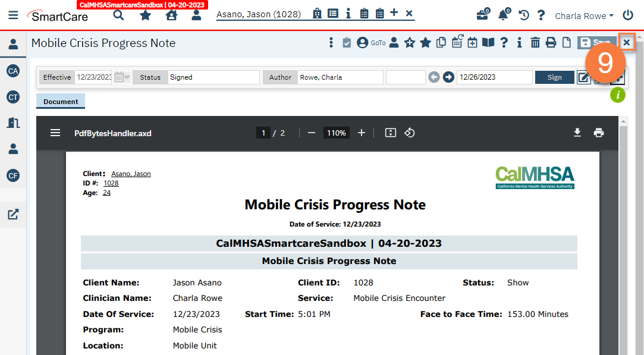
Task: Zoom in on the PDF with the plus control
Action: coord(362,132)
